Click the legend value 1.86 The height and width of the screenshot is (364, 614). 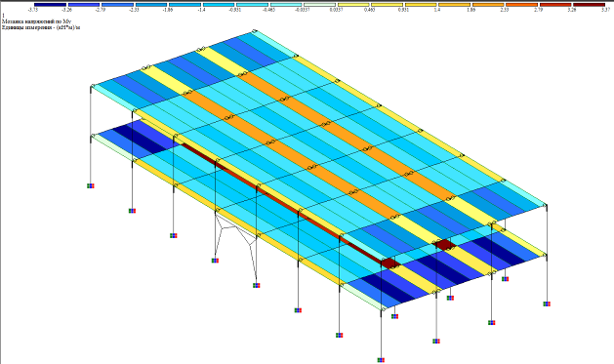471,10
